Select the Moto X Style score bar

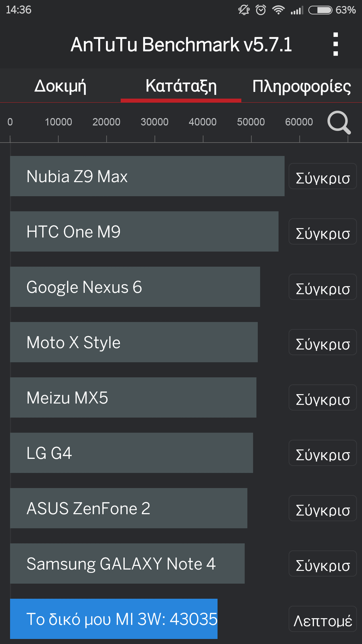[x=134, y=342]
